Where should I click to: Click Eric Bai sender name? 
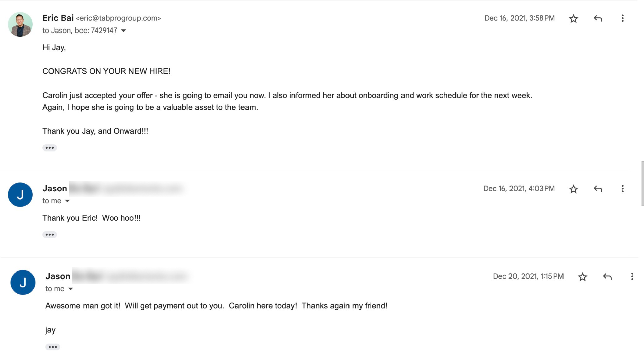pos(58,18)
